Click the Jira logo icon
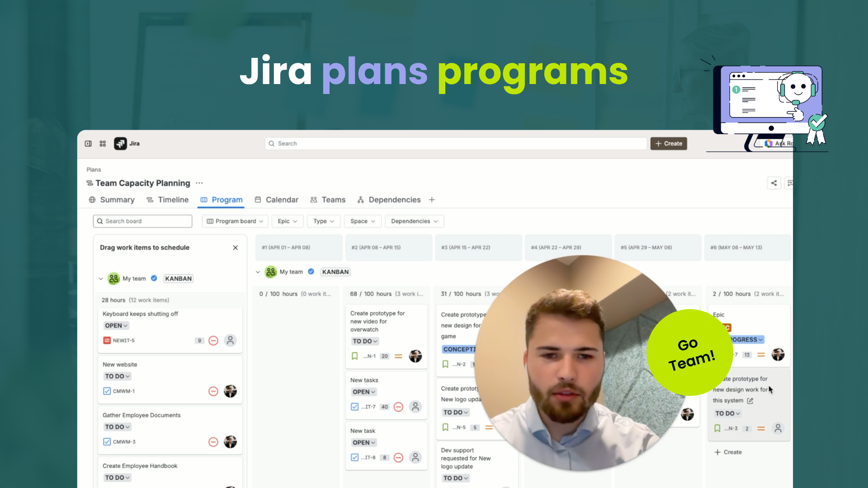The image size is (868, 488). pyautogui.click(x=120, y=144)
